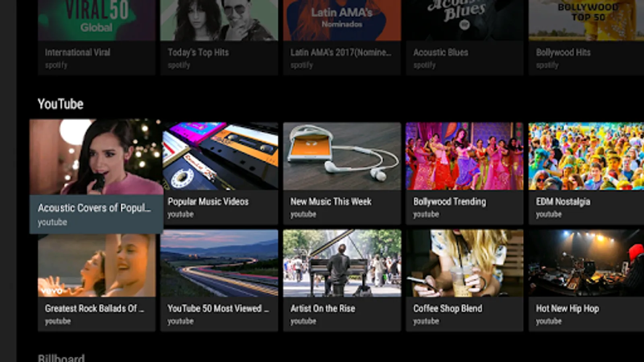Click the "International Viral" title text
The height and width of the screenshot is (362, 644).
(x=78, y=52)
